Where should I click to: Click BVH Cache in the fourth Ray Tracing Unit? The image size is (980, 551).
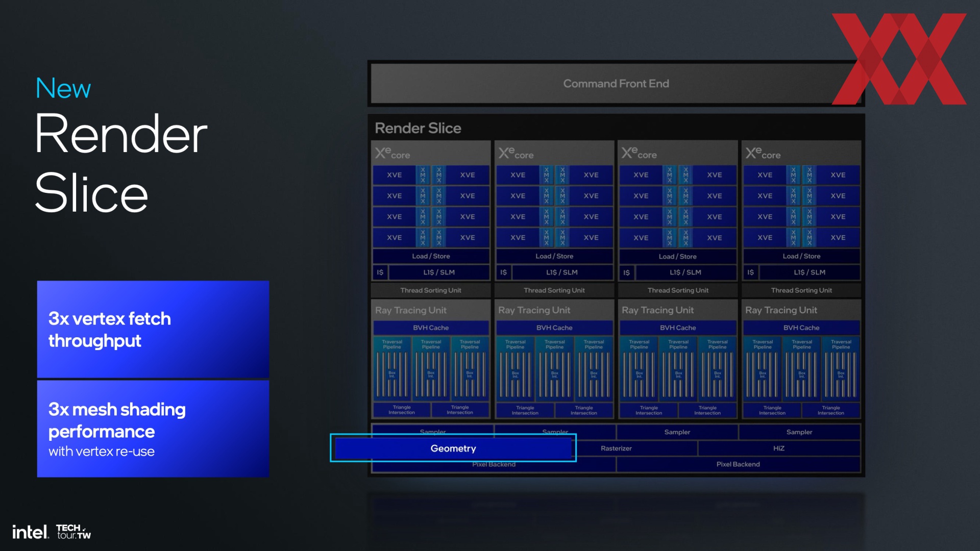801,328
